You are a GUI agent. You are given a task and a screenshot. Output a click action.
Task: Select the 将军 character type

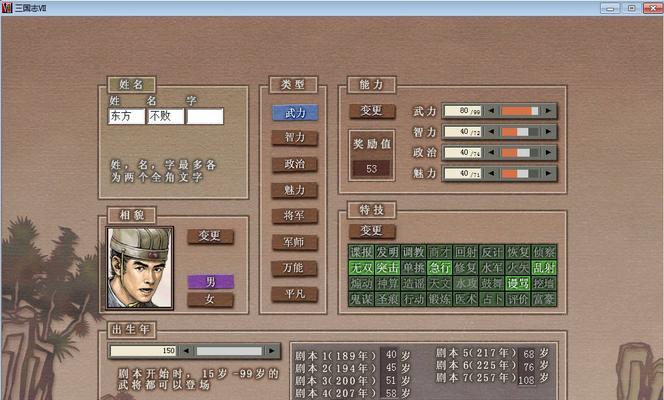(x=295, y=216)
